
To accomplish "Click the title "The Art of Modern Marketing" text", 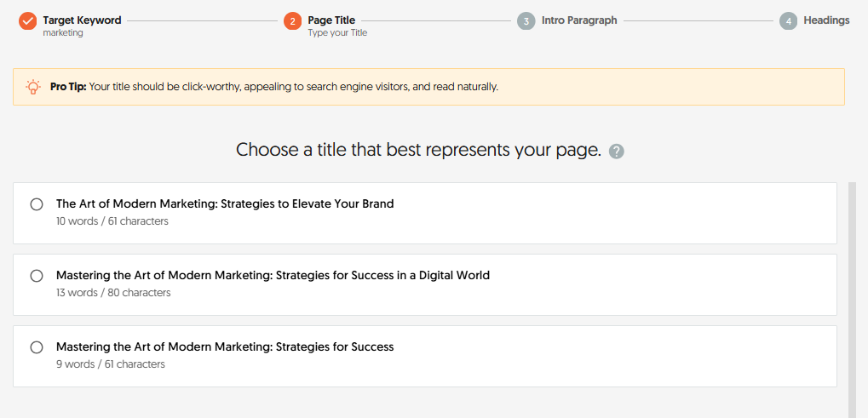I will click(x=225, y=204).
